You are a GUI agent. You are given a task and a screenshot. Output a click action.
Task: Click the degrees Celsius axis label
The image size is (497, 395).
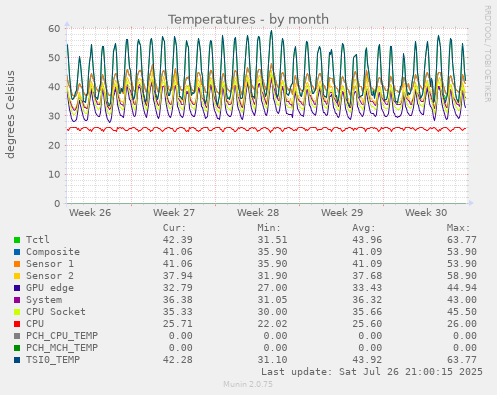(10, 114)
